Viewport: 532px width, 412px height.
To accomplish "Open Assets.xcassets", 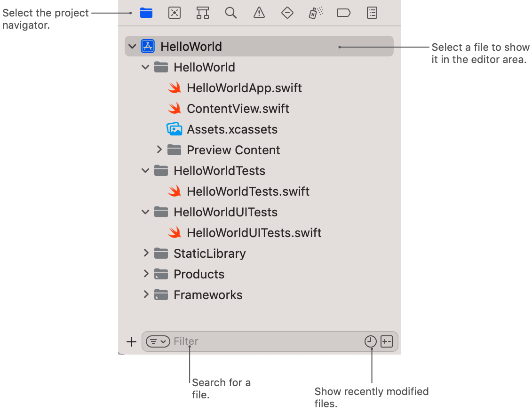I will [x=232, y=129].
